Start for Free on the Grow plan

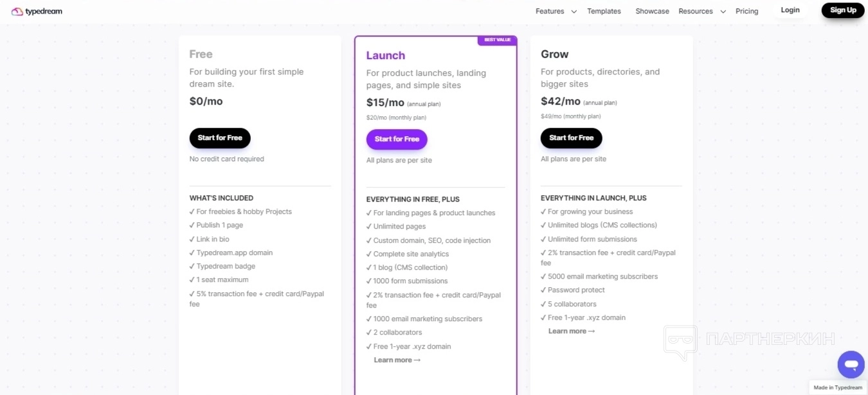571,138
